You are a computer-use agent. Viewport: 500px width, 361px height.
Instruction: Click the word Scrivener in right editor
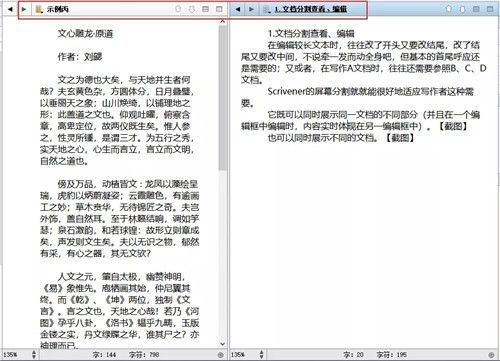coord(287,92)
